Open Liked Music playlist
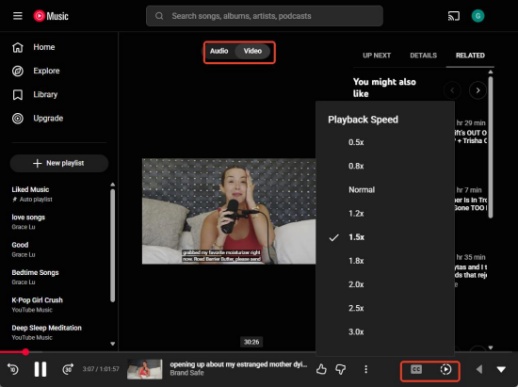The image size is (518, 387). pos(32,194)
